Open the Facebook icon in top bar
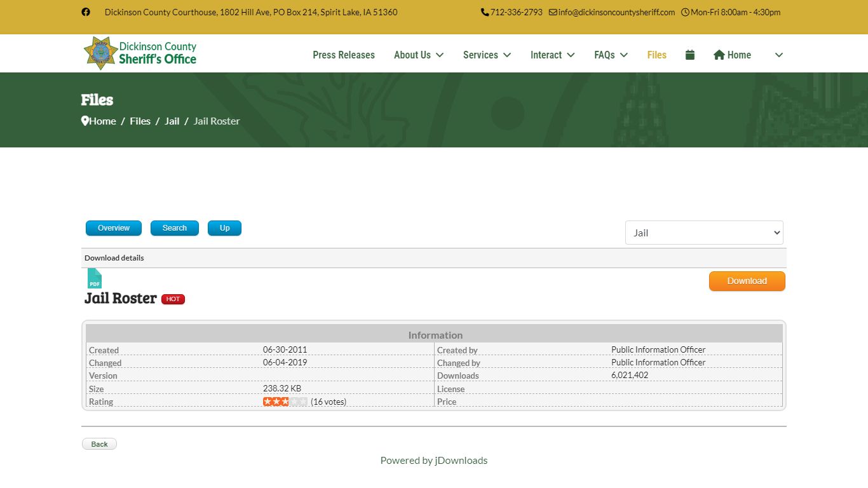This screenshot has height=488, width=868. tap(86, 12)
